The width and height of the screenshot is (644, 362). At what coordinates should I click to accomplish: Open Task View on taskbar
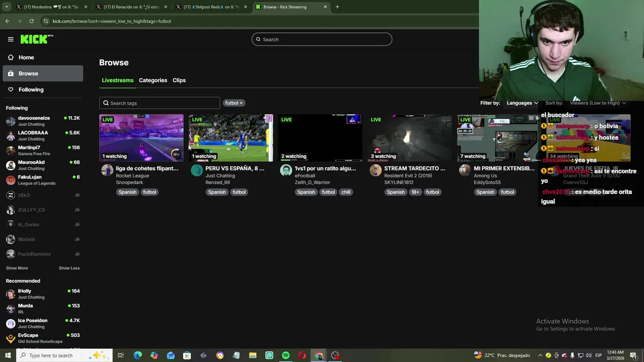121,355
